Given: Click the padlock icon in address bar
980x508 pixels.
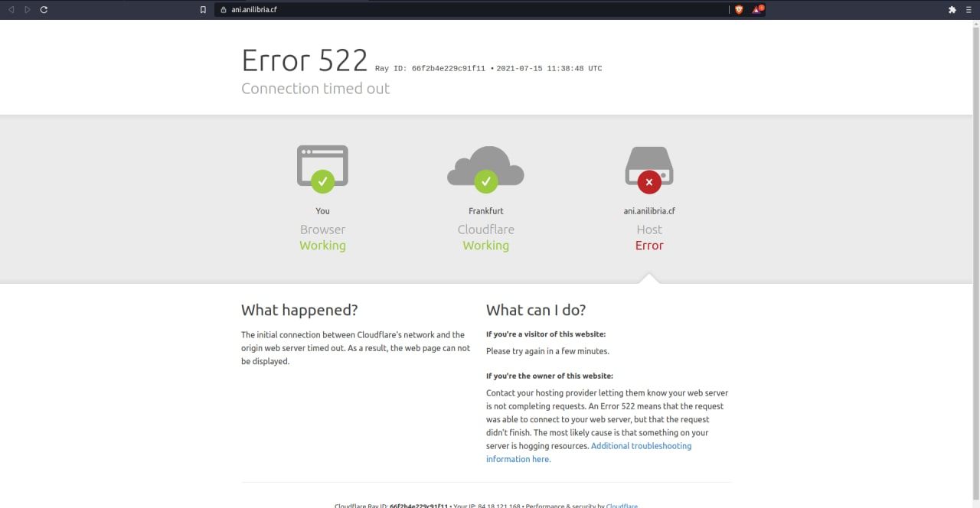Looking at the screenshot, I should tap(223, 10).
